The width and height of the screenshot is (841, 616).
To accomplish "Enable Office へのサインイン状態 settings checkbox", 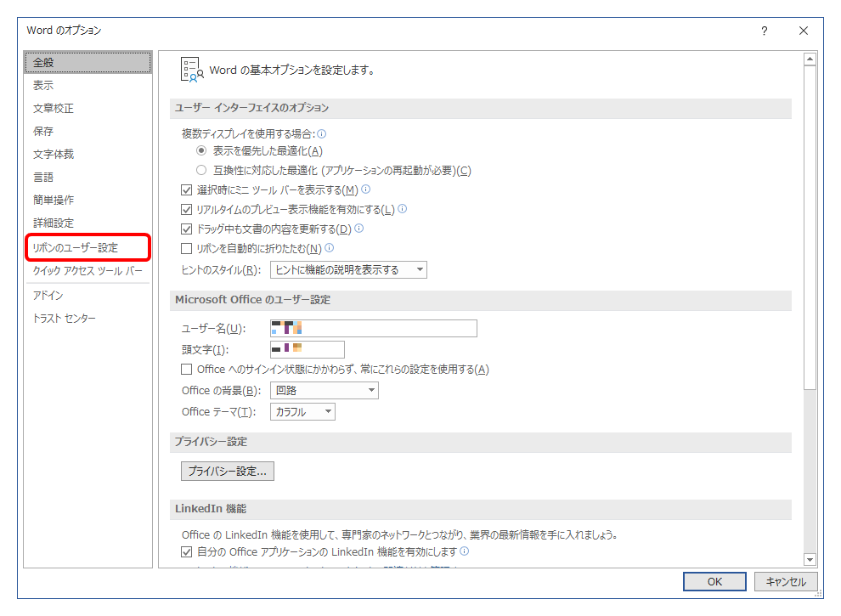I will tap(186, 369).
